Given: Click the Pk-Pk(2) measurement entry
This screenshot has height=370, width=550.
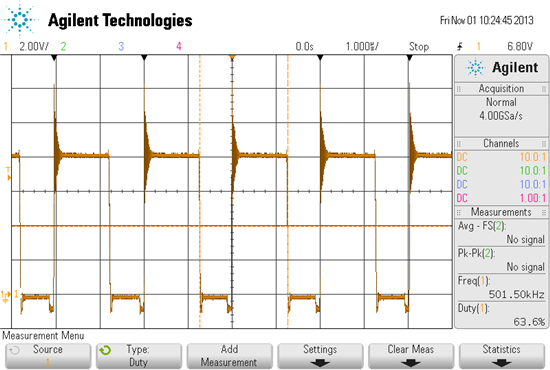Looking at the screenshot, I should (x=502, y=260).
